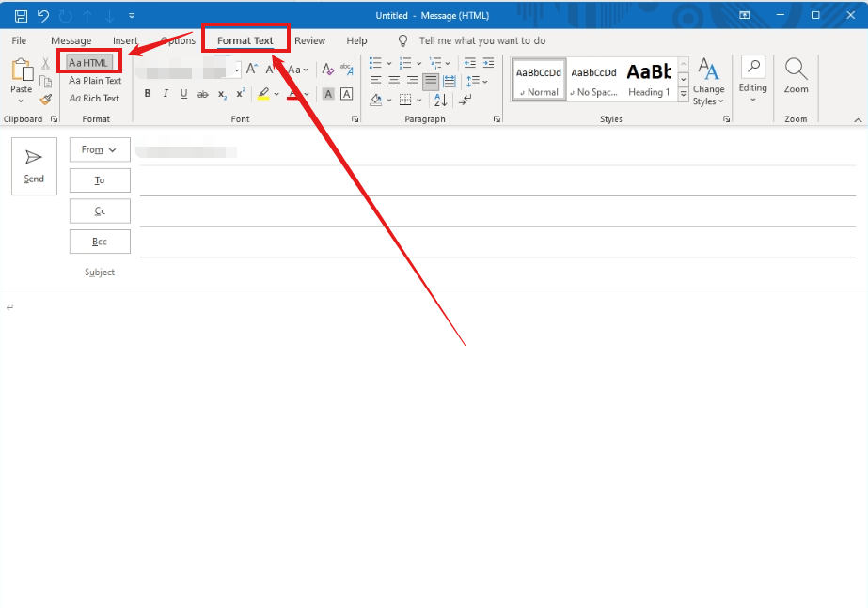Undo the last action
The image size is (868, 608).
coord(43,15)
